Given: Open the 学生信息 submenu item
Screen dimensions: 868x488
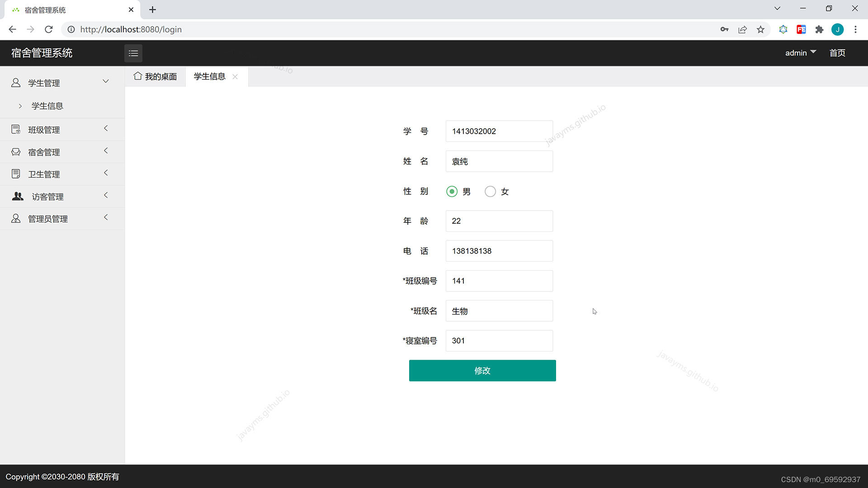Looking at the screenshot, I should click(x=47, y=106).
